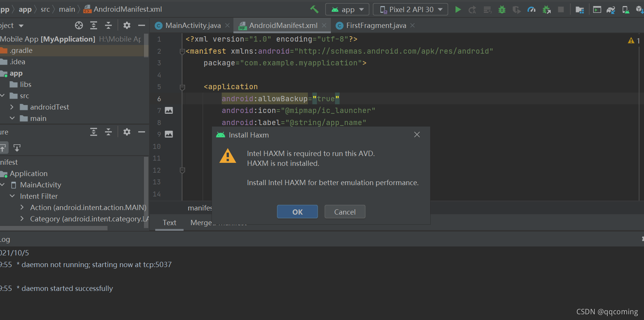This screenshot has height=320, width=644.
Task: Start debugging with the green bug icon
Action: click(x=502, y=9)
